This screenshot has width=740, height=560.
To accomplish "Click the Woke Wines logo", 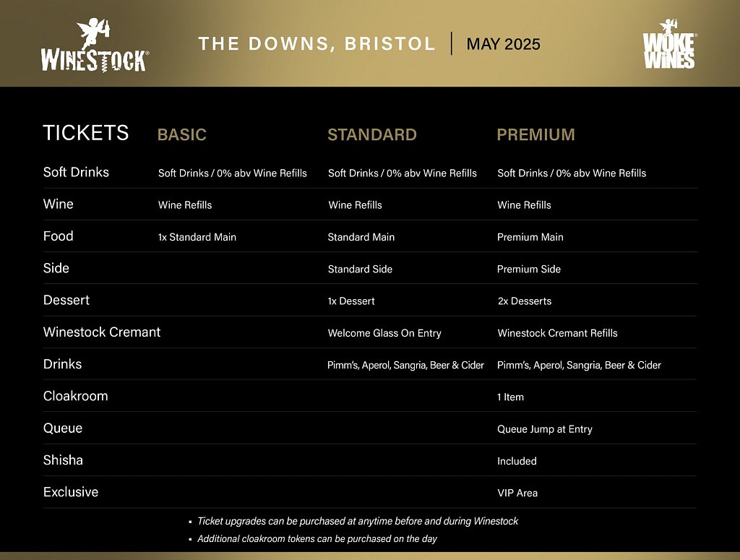I will 669,44.
